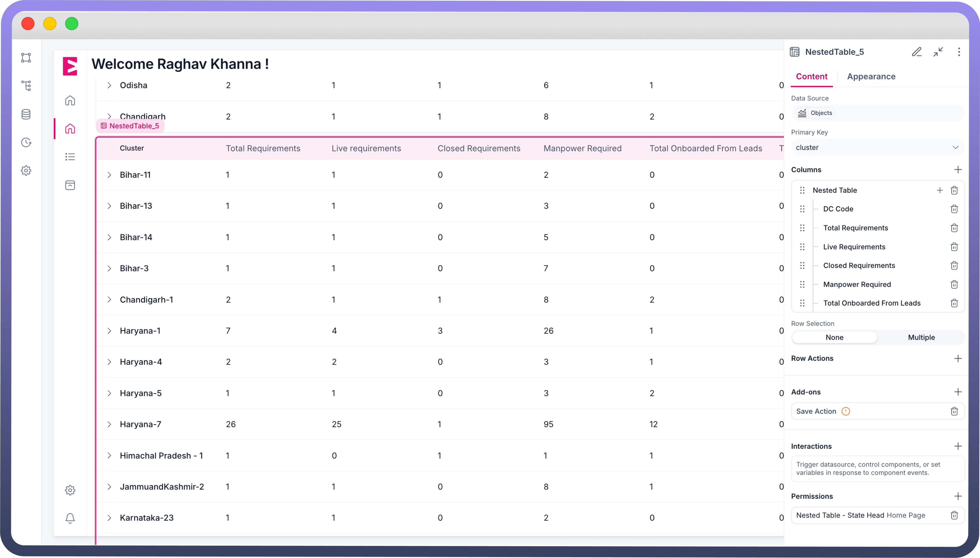Open the Primary Key cluster dropdown
Image resolution: width=980 pixels, height=558 pixels.
coord(877,148)
